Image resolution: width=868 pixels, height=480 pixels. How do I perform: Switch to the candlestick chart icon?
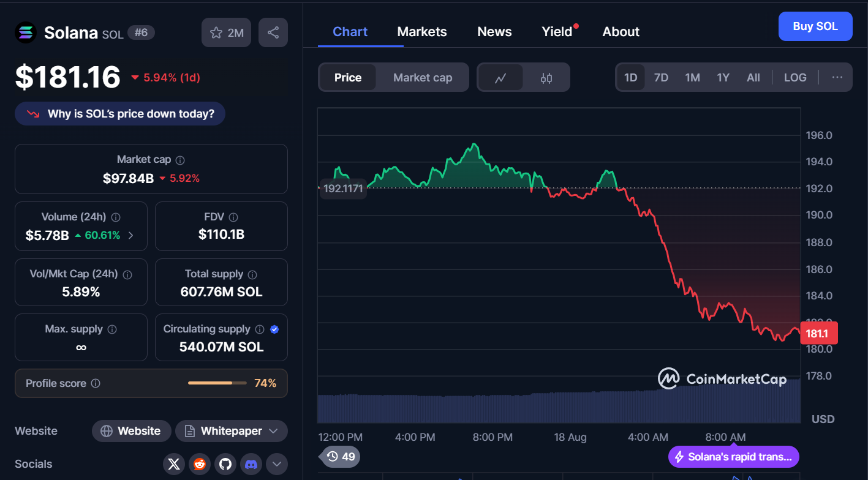(x=546, y=78)
